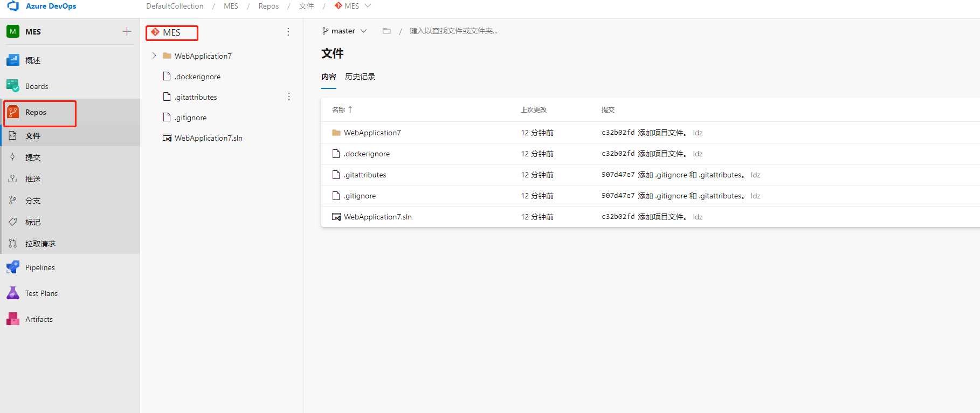Expand the WebApplication7 folder in tree
This screenshot has width=980, height=413.
point(154,56)
